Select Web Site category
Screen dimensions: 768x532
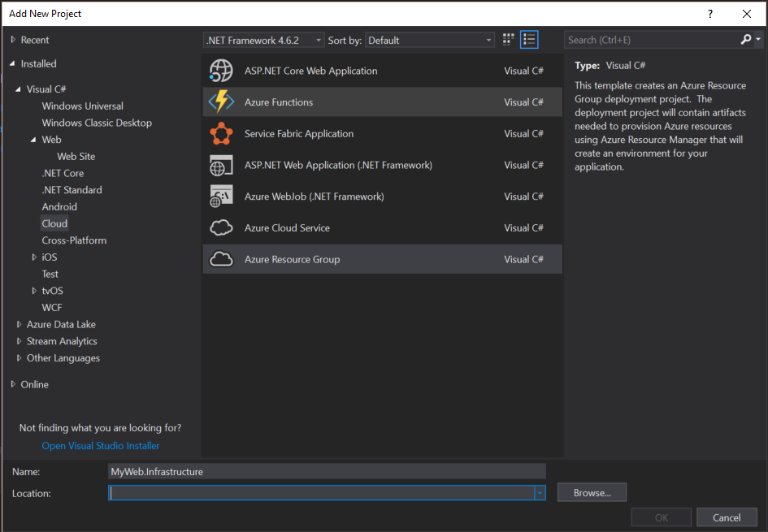click(x=76, y=157)
